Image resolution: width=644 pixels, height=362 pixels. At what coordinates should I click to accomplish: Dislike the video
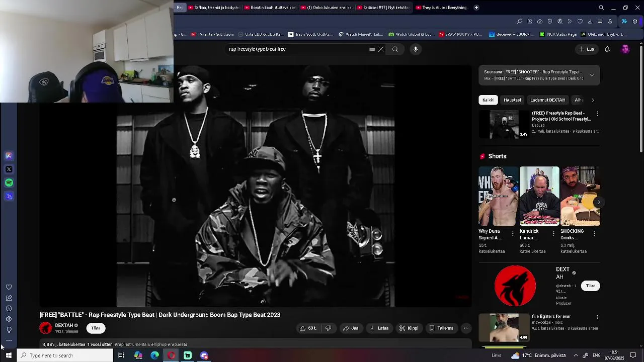point(328,328)
